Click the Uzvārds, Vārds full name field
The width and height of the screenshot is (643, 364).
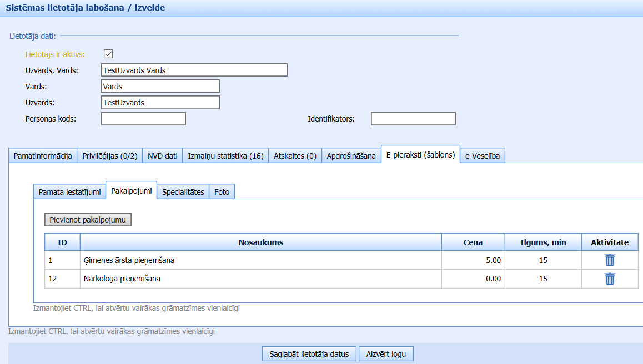pos(194,70)
